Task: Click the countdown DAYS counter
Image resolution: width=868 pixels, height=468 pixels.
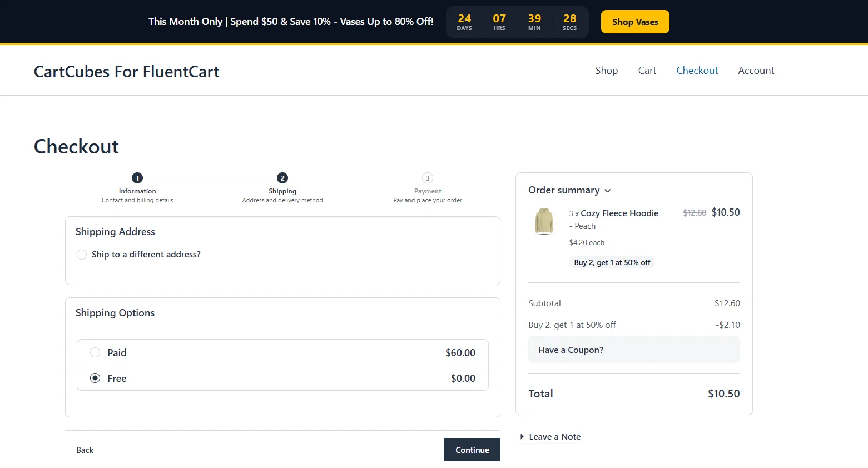Action: click(464, 22)
